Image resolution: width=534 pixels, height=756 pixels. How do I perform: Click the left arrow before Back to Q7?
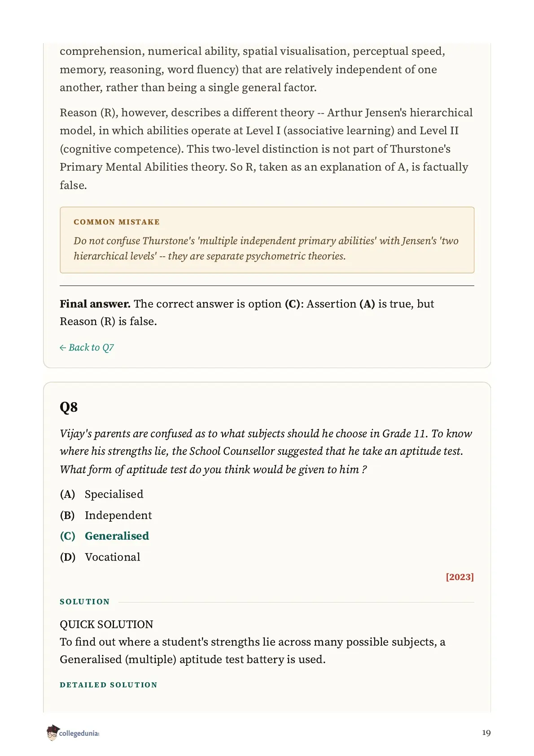63,348
